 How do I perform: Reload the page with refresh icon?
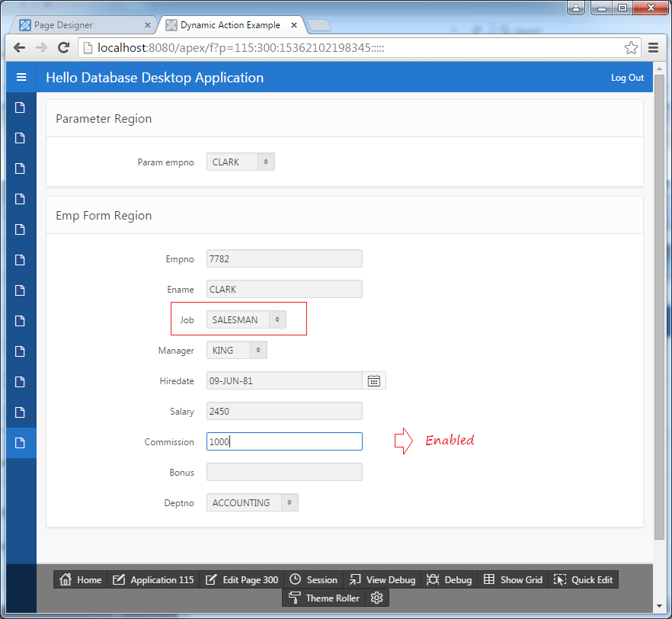[63, 47]
